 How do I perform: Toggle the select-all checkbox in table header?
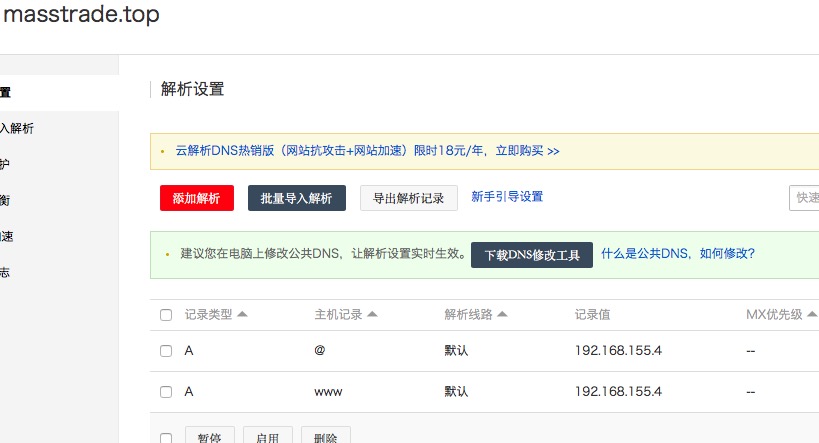(x=166, y=315)
